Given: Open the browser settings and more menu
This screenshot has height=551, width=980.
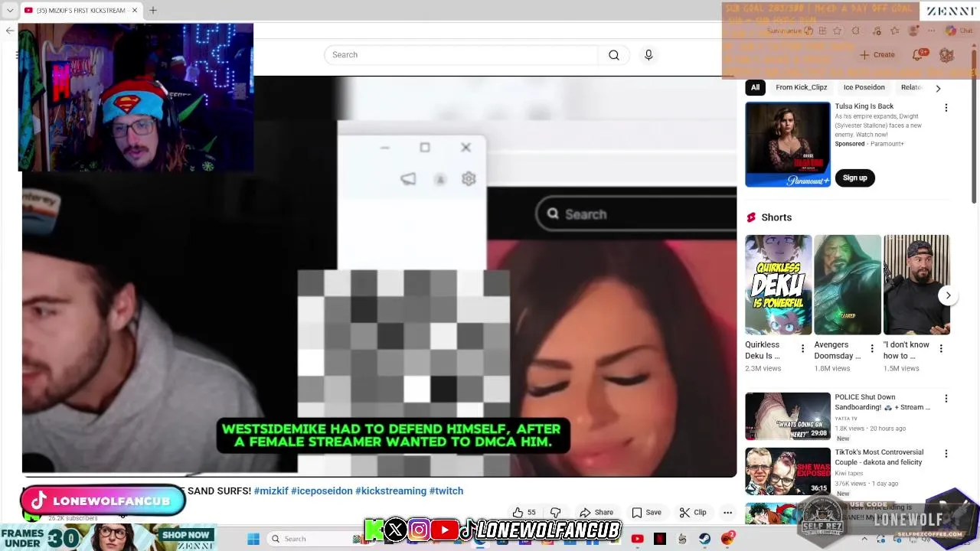Looking at the screenshot, I should click(x=932, y=31).
